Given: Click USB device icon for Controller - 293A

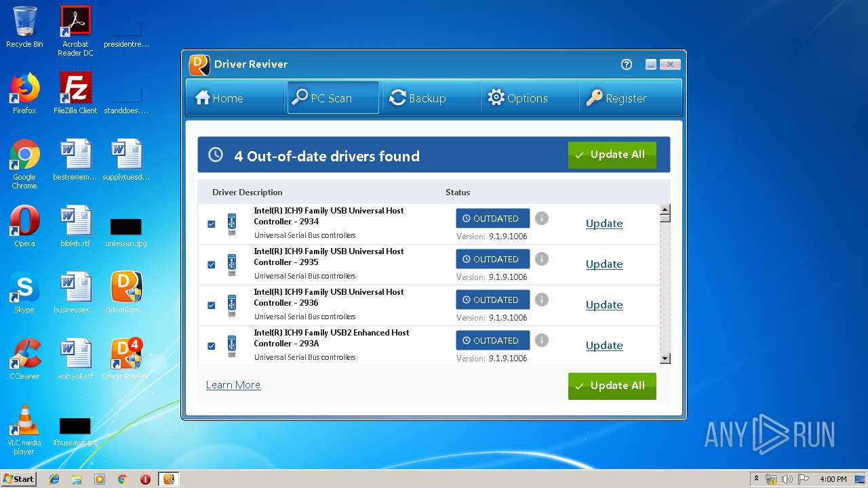Looking at the screenshot, I should pos(232,346).
